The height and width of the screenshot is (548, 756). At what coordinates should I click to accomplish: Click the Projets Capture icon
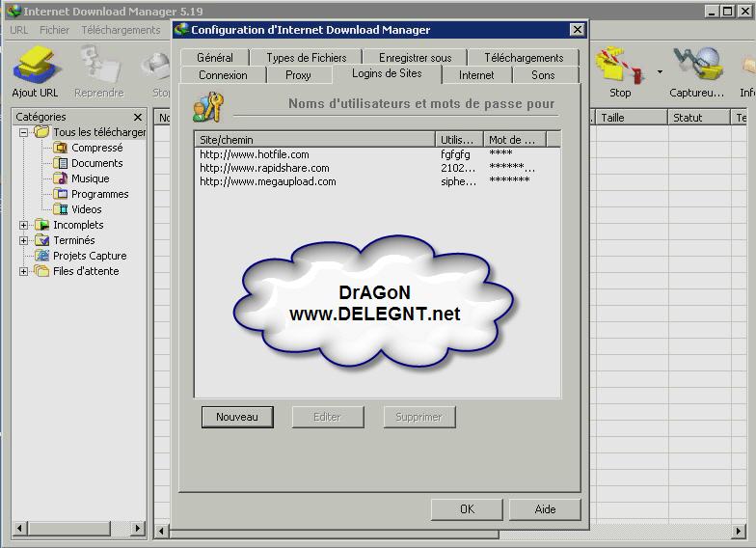42,256
